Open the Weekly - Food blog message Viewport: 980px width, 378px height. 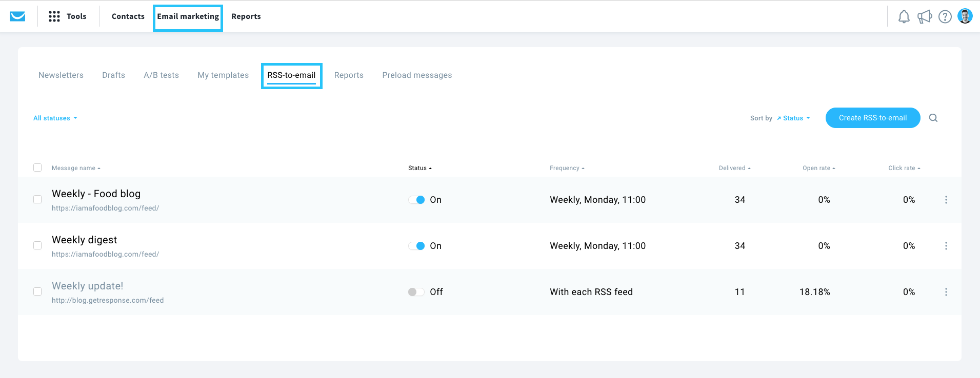pos(96,194)
